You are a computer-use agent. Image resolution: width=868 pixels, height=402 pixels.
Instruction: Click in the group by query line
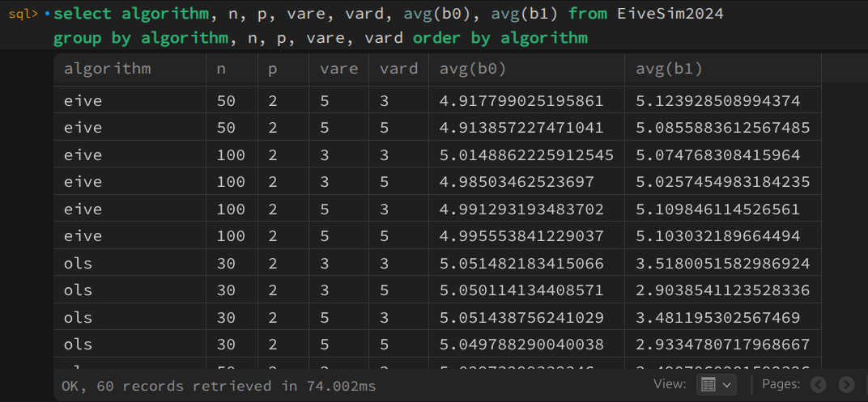[320, 38]
